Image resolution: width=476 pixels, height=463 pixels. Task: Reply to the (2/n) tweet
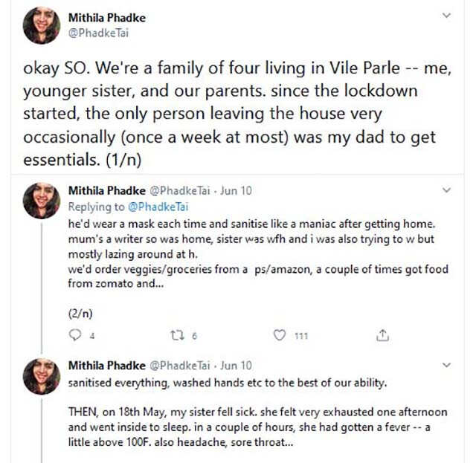(x=75, y=335)
